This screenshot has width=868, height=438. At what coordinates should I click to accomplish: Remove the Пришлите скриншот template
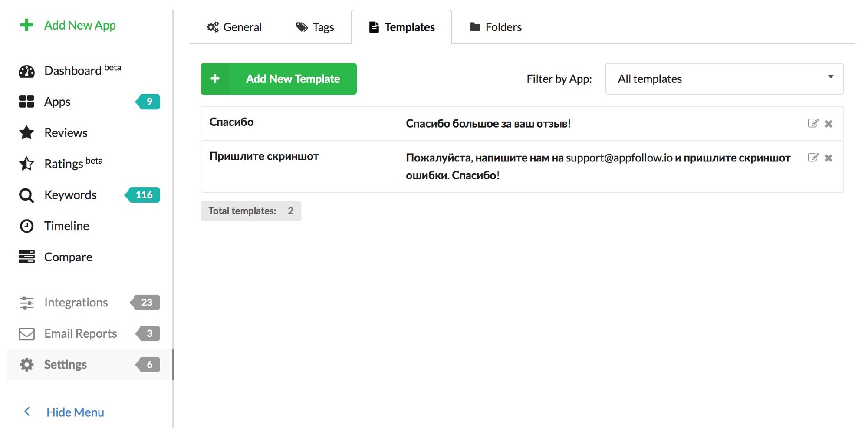(829, 158)
